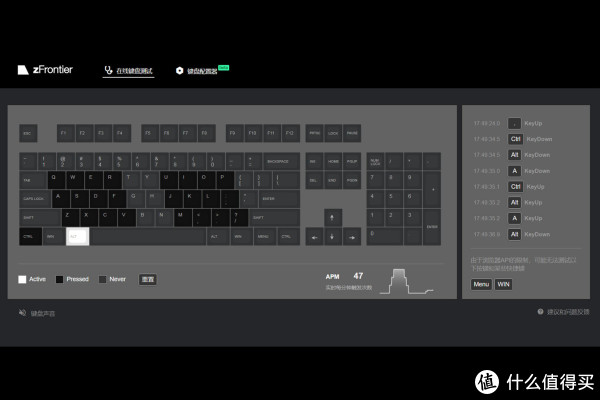Open the online keyboard test tab
Viewport: 600px width, 400px height.
[129, 71]
